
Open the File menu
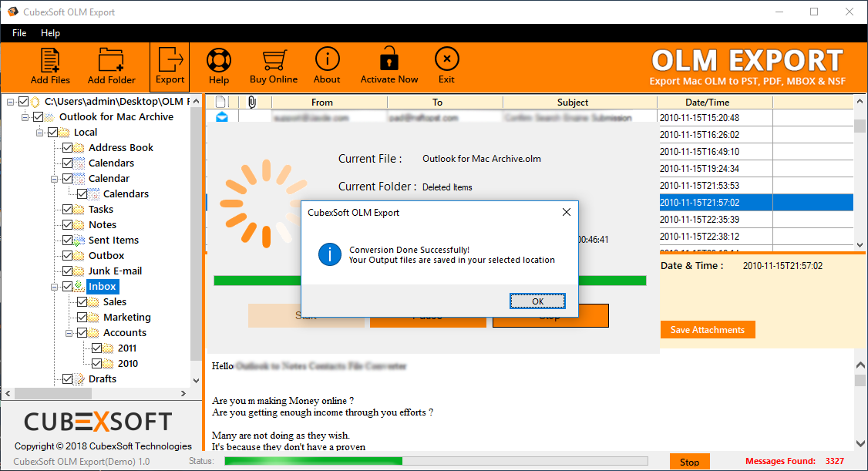19,33
